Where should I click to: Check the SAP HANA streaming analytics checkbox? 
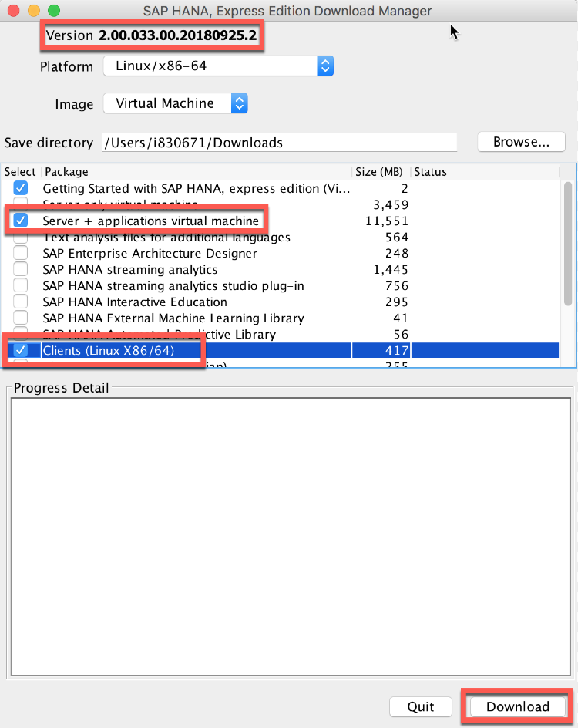pyautogui.click(x=20, y=269)
